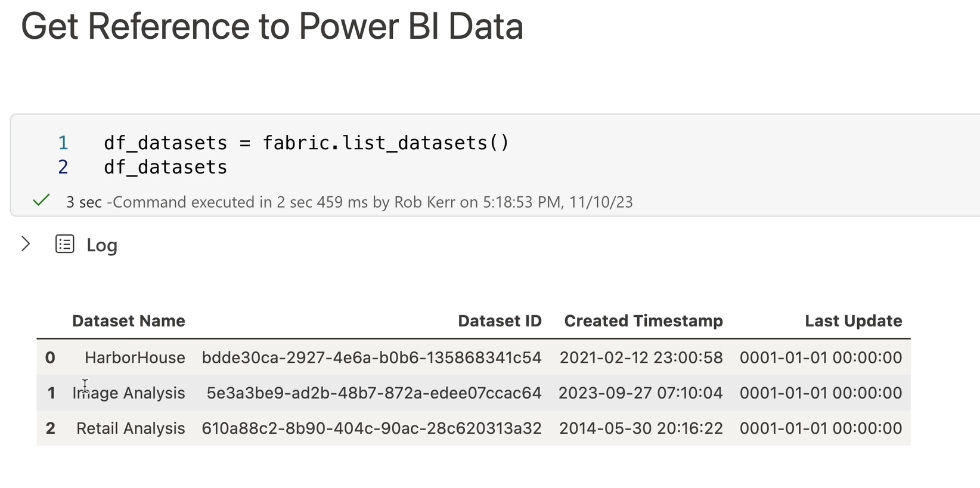Viewport: 980px width, 488px height.
Task: Click the Retail Analysis dataset cell
Action: 131,428
